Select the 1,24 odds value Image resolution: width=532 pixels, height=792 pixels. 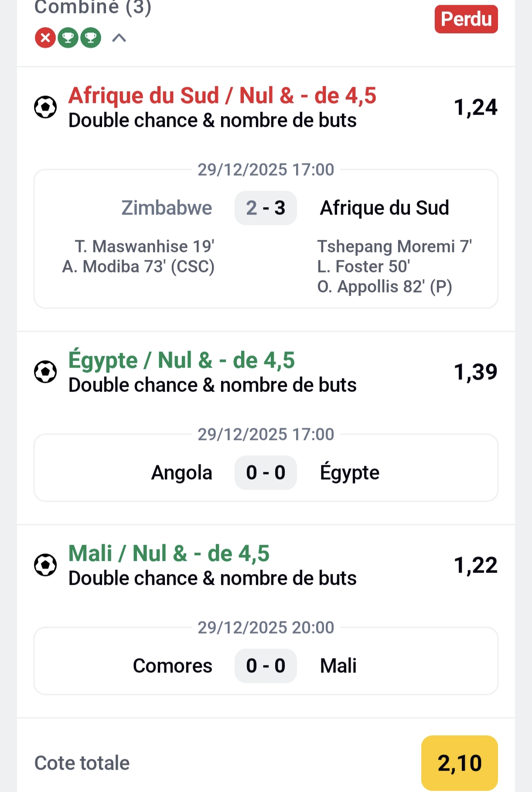475,107
